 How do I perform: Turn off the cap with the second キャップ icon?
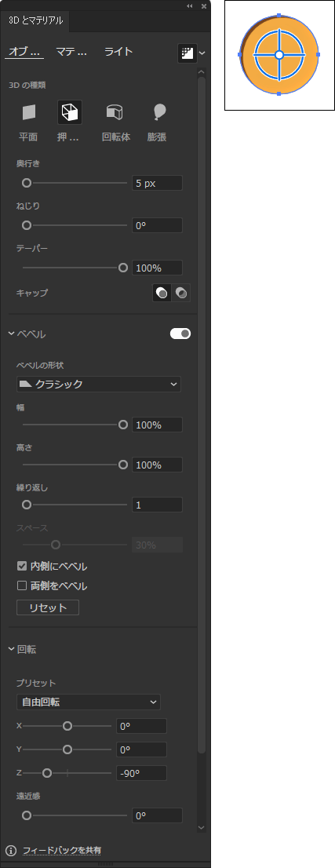tap(181, 294)
